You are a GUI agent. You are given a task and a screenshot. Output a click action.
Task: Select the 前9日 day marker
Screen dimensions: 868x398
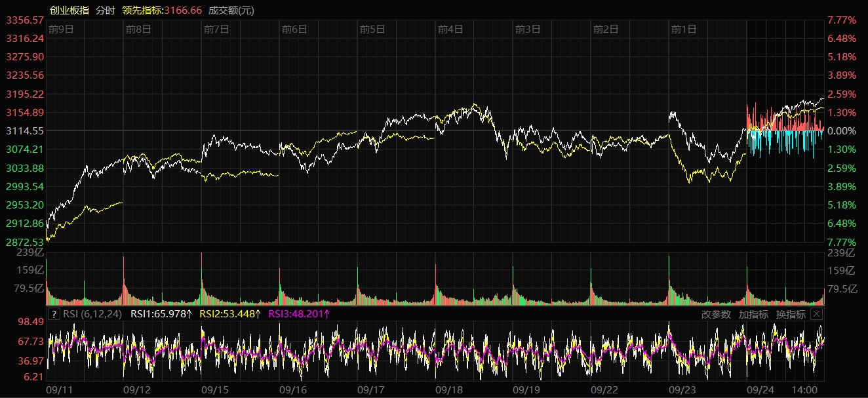pos(61,29)
